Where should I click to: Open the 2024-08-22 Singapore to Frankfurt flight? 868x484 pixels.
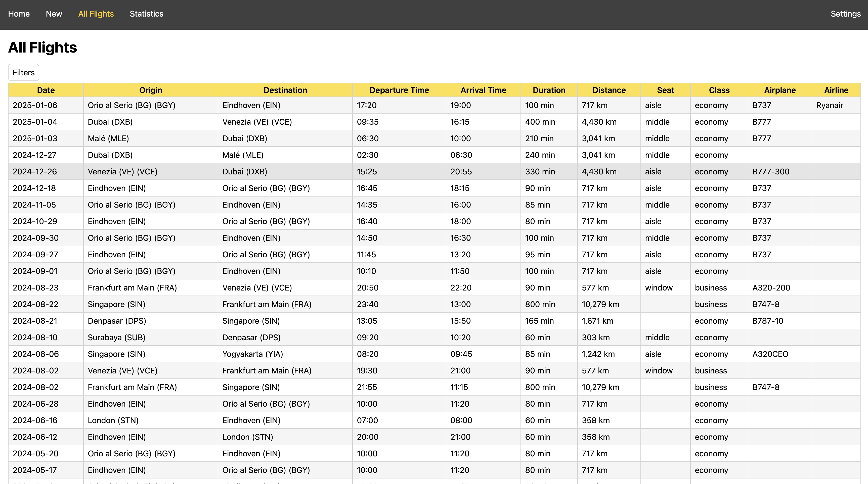pos(434,304)
